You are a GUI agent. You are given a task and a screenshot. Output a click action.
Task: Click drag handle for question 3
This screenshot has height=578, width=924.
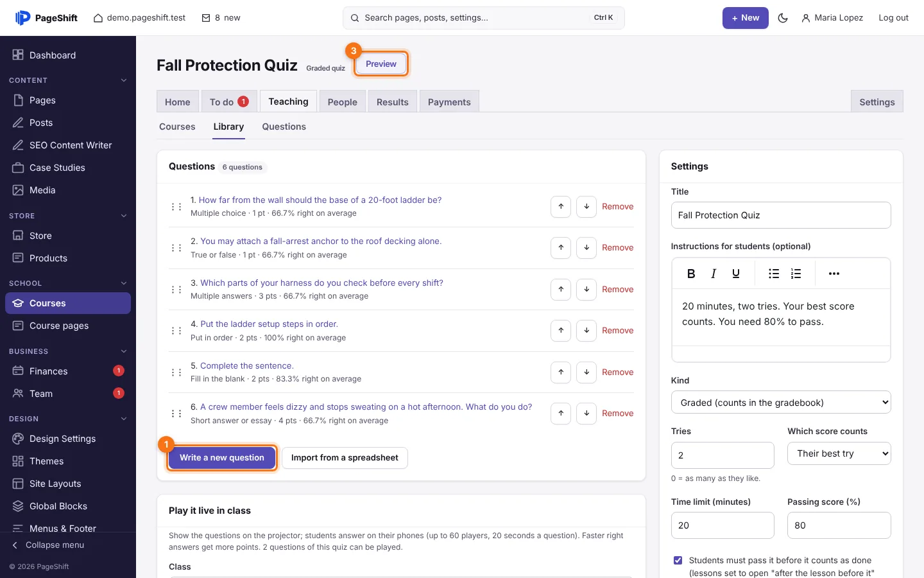coord(176,290)
